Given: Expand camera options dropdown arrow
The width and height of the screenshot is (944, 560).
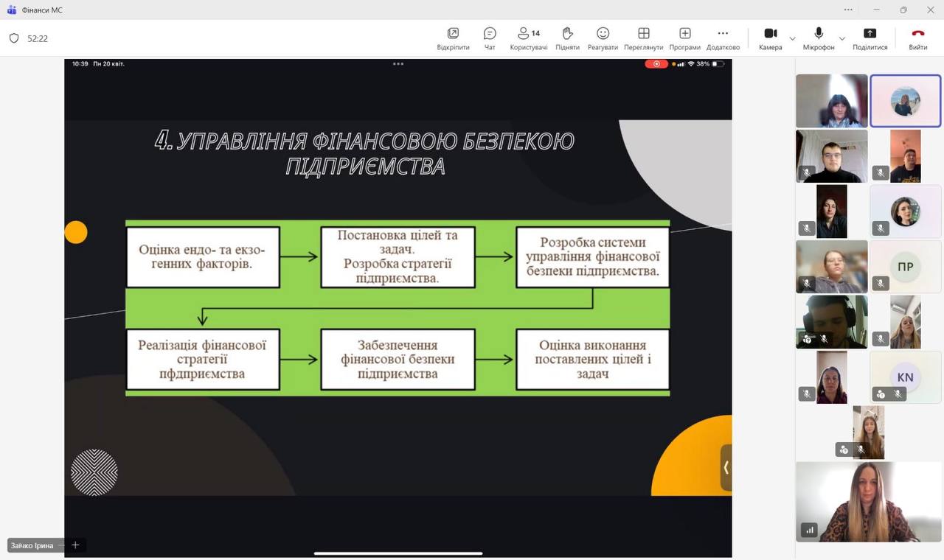Looking at the screenshot, I should tap(793, 38).
